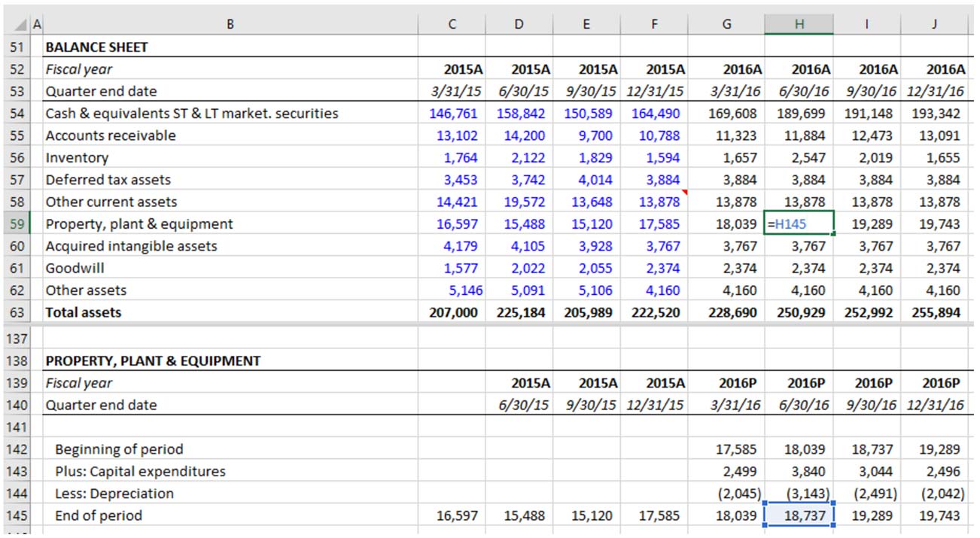
Task: Click the fill handle on selected cell H145
Action: pos(832,524)
